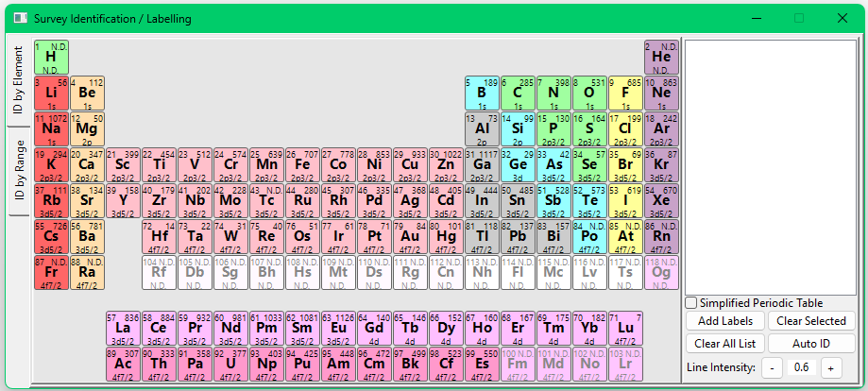Image resolution: width=868 pixels, height=391 pixels.
Task: Select the Silicon (Si) element tile
Action: (x=519, y=129)
